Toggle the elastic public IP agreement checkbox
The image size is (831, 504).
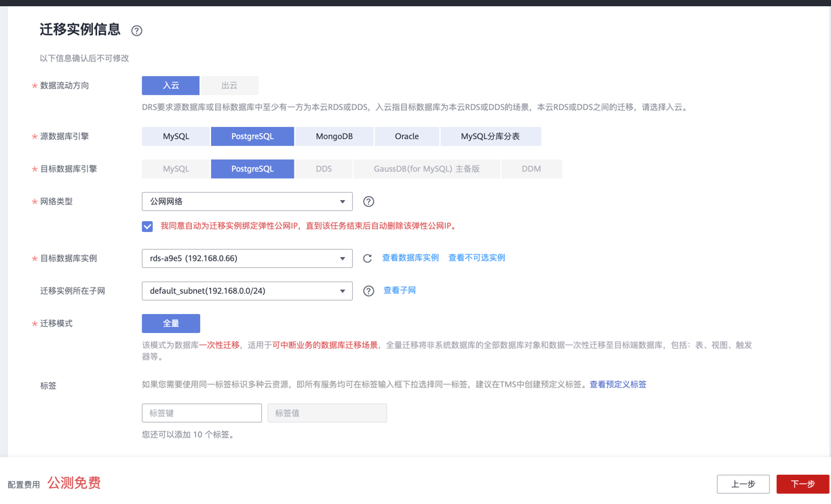[147, 227]
